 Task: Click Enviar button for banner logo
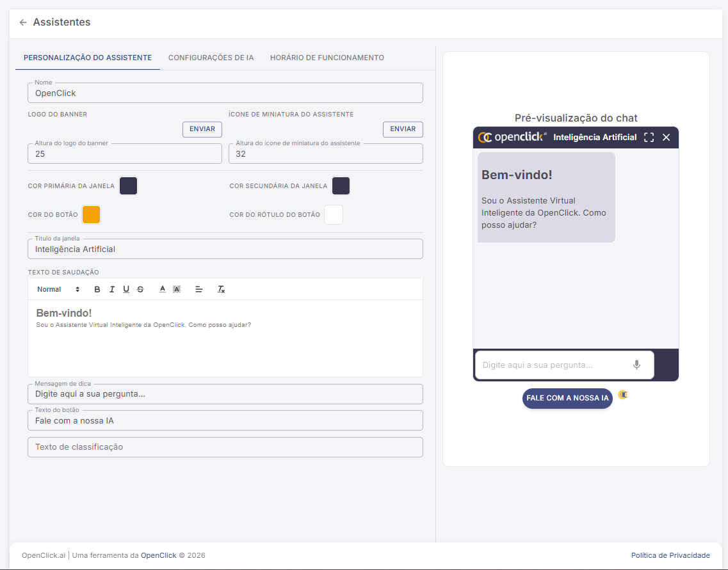202,129
